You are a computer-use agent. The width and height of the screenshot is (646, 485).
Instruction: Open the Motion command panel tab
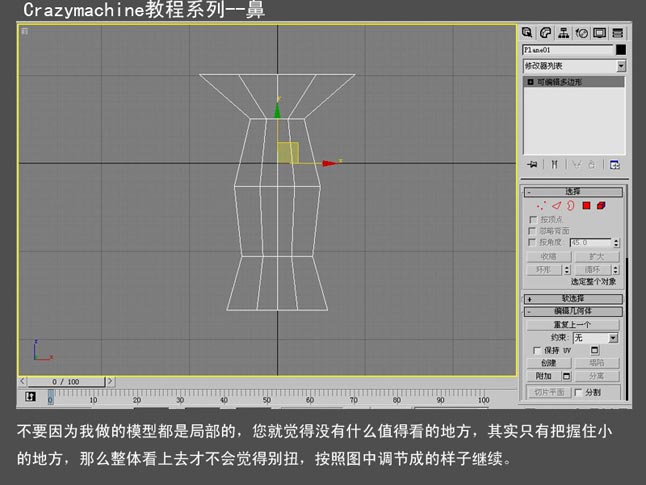581,33
